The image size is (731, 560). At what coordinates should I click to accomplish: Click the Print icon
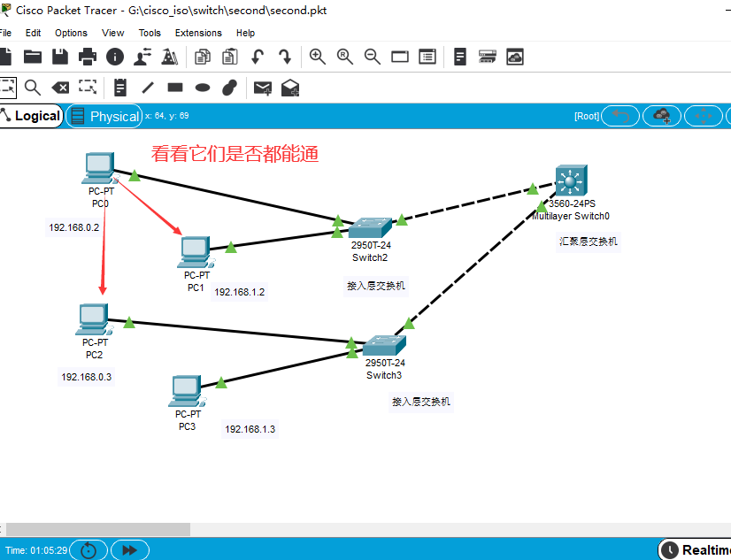(x=88, y=57)
